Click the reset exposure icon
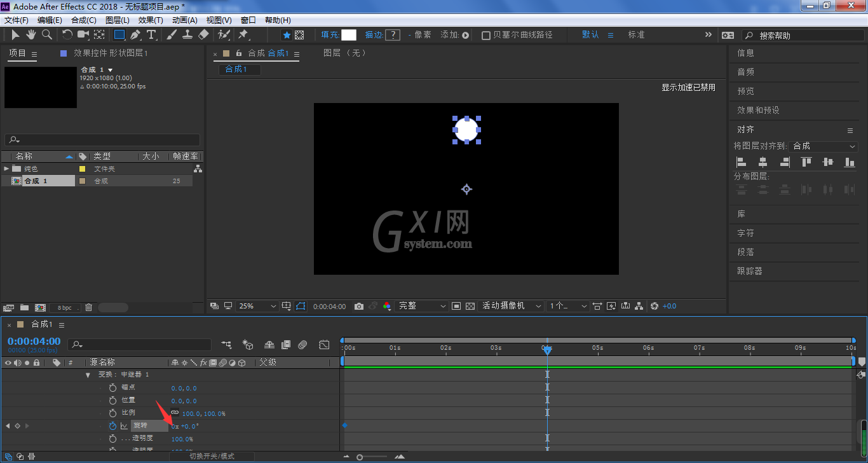The width and height of the screenshot is (868, 463). [655, 306]
